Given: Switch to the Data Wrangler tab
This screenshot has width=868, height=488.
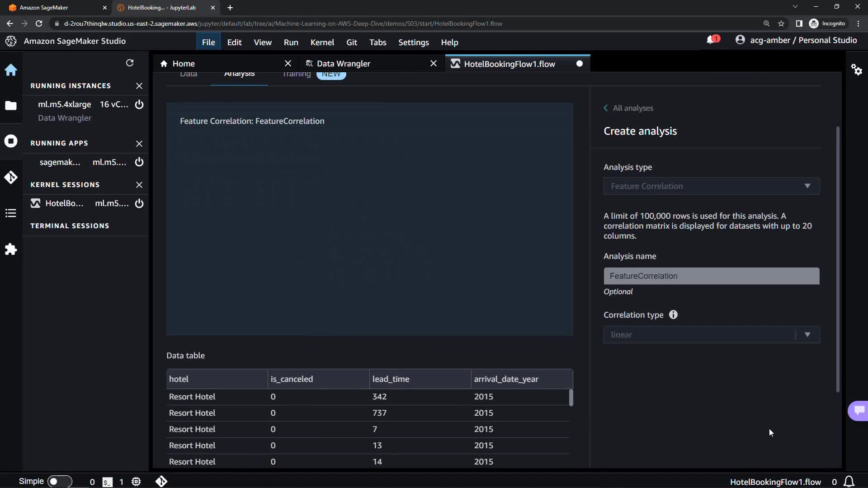Looking at the screenshot, I should 343,64.
